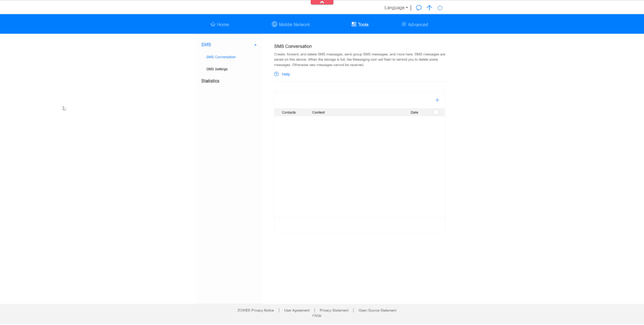Open SMS Settings in the sidebar
The height and width of the screenshot is (325, 644).
pos(217,69)
